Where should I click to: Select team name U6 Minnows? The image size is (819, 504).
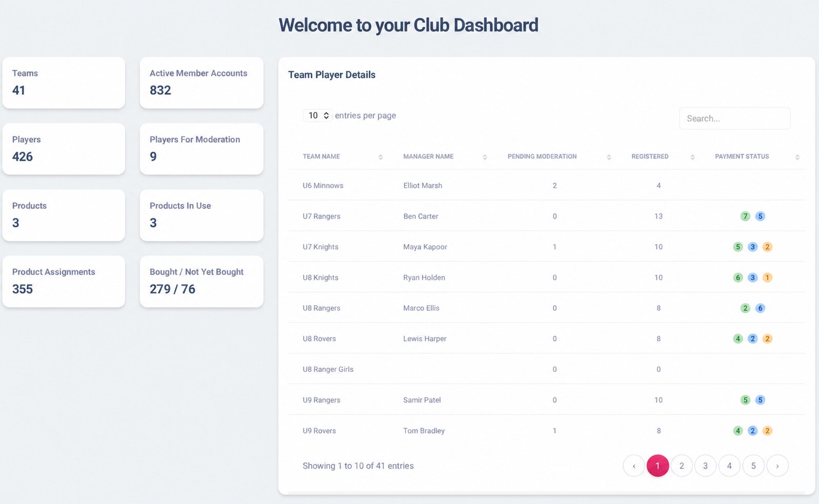coord(323,185)
